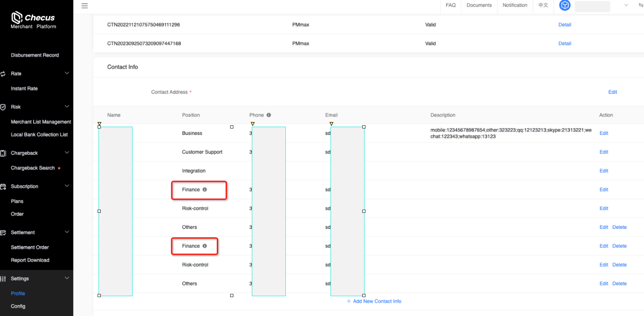The width and height of the screenshot is (644, 316).
Task: Click the info icon beside Phone header
Action: coord(268,115)
